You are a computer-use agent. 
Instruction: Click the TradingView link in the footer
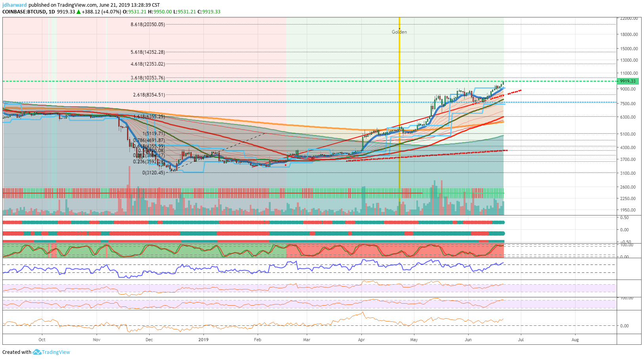[x=56, y=352]
